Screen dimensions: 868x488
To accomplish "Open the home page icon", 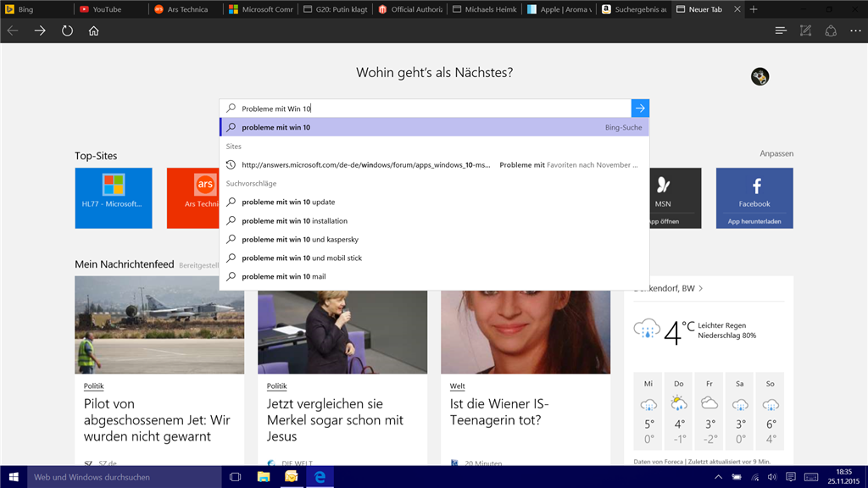I will click(x=93, y=31).
